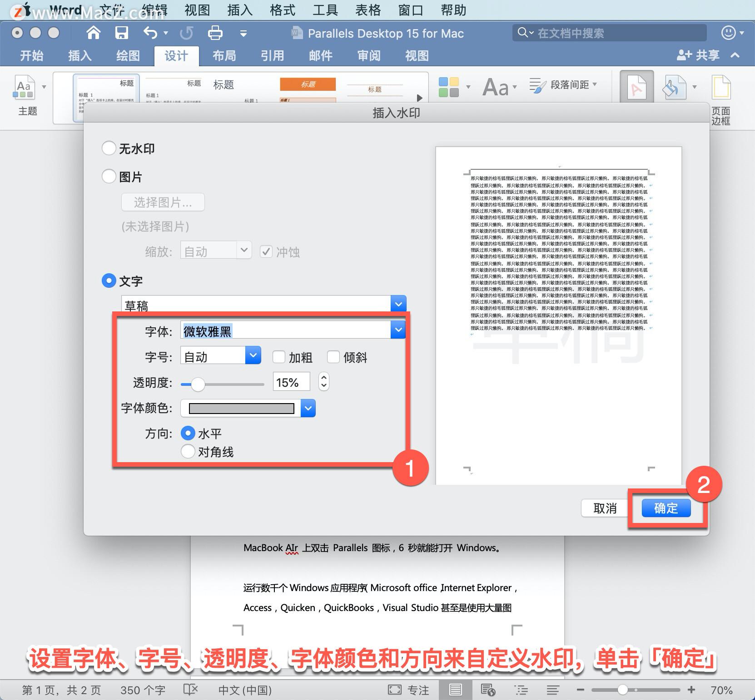This screenshot has height=700, width=755.
Task: Select the 对角线 direction radio button
Action: click(x=188, y=451)
